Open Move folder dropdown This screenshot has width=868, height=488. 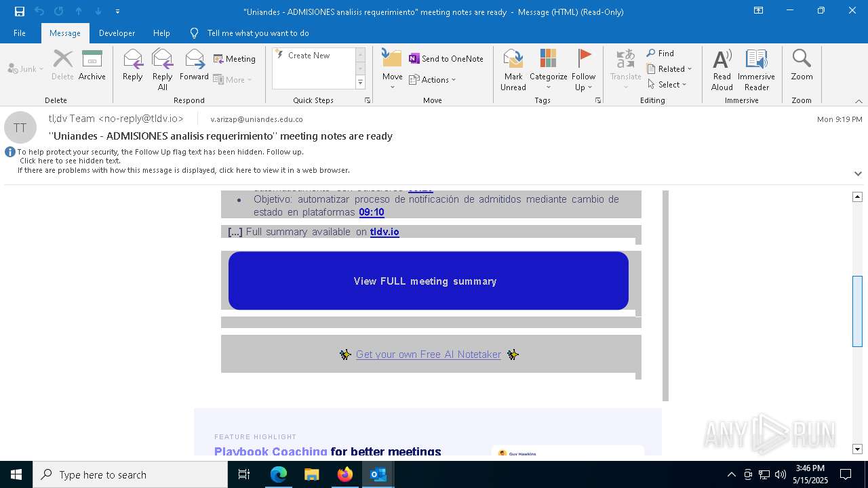click(393, 69)
